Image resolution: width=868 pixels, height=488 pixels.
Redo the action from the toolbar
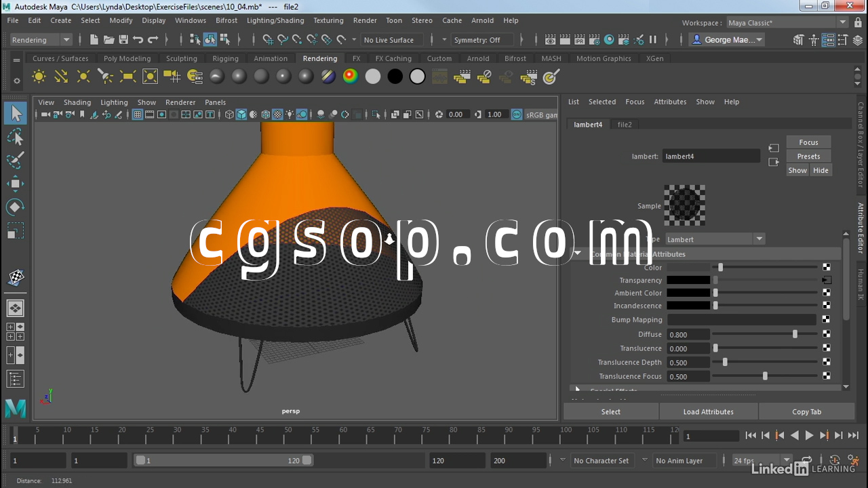[x=153, y=40]
